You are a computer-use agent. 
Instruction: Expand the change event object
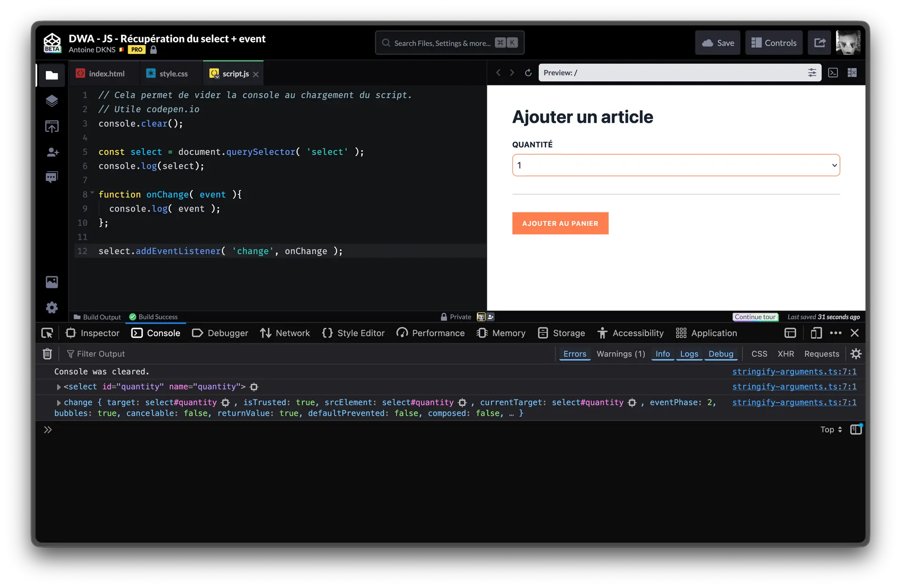pos(59,403)
